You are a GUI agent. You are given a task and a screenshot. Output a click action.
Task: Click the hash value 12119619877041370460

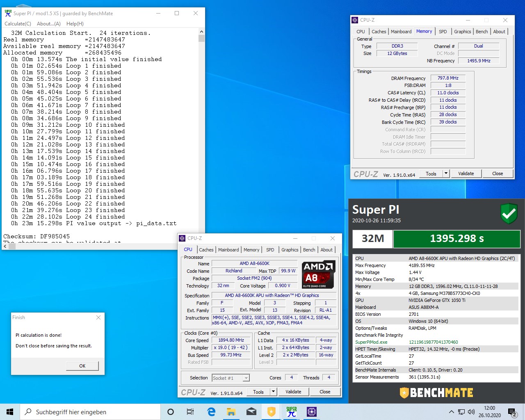(x=434, y=342)
